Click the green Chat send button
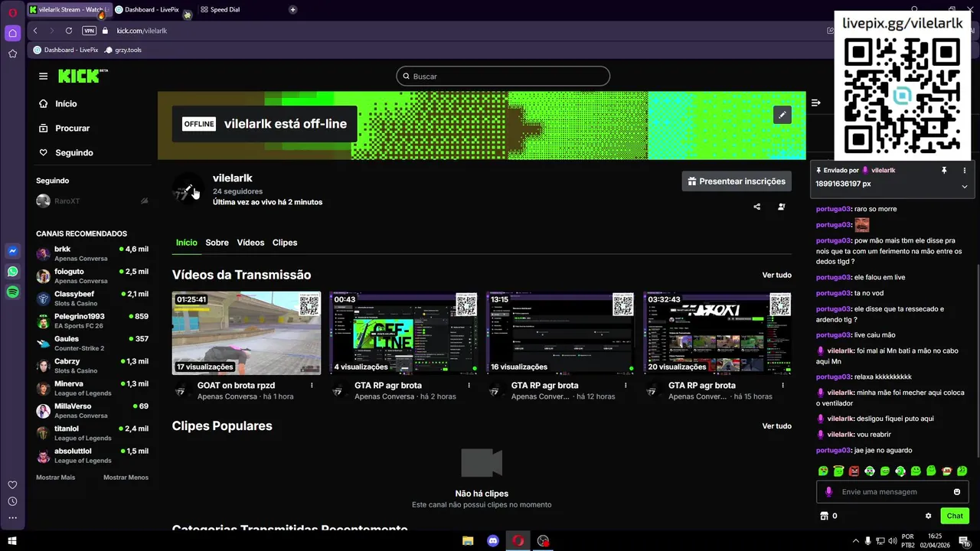 pyautogui.click(x=955, y=516)
